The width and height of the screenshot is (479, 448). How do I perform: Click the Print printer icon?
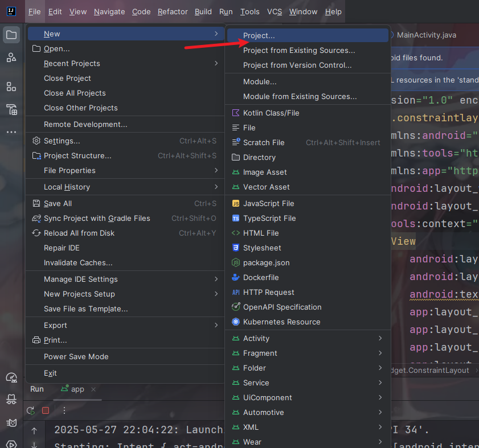coord(36,340)
